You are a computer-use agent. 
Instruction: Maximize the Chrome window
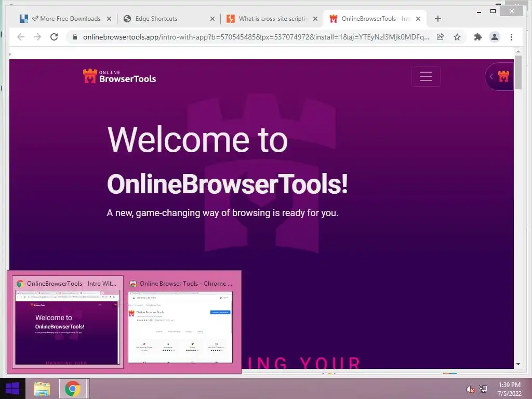[x=493, y=11]
